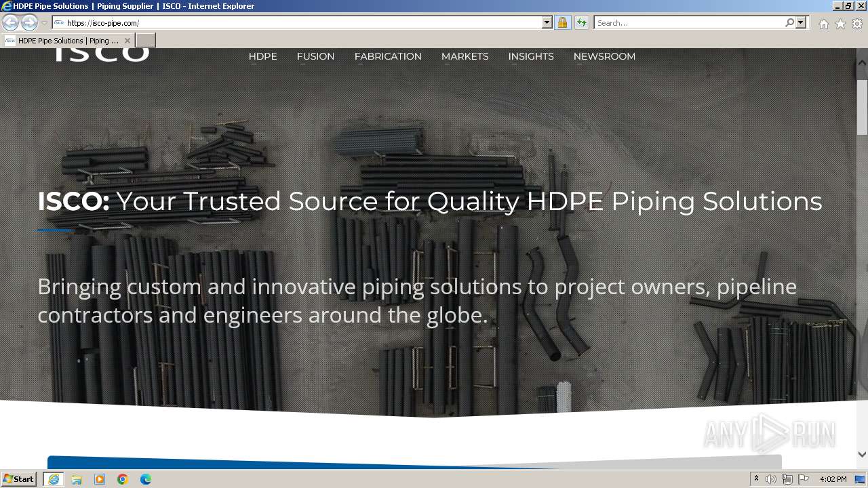
Task: Click the address bar showing isco-pipe.com
Action: pos(297,23)
